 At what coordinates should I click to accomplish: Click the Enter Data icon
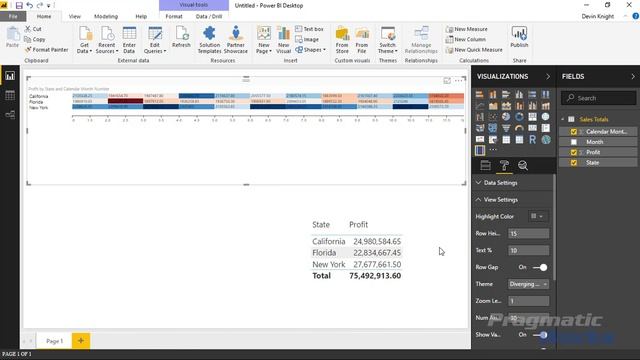129,33
